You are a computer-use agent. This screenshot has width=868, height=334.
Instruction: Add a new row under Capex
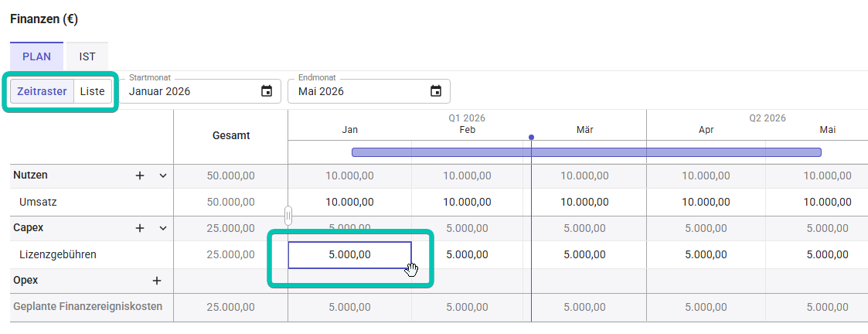pyautogui.click(x=140, y=228)
